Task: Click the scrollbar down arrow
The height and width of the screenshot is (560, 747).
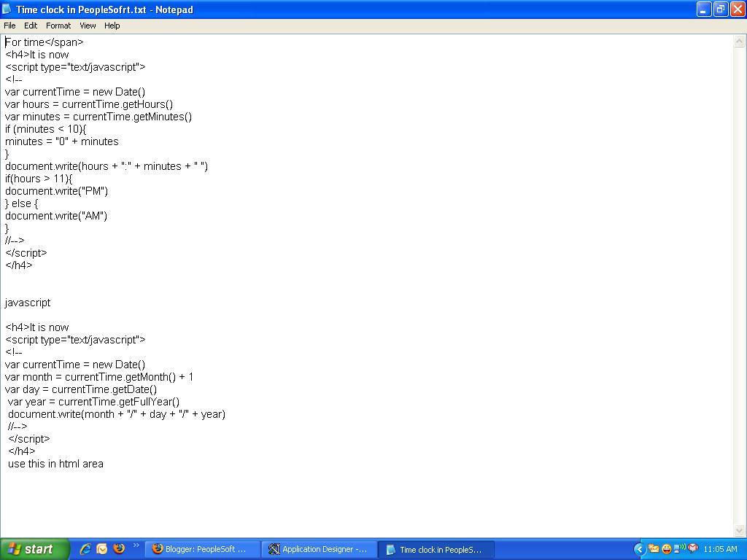Action: 740,530
